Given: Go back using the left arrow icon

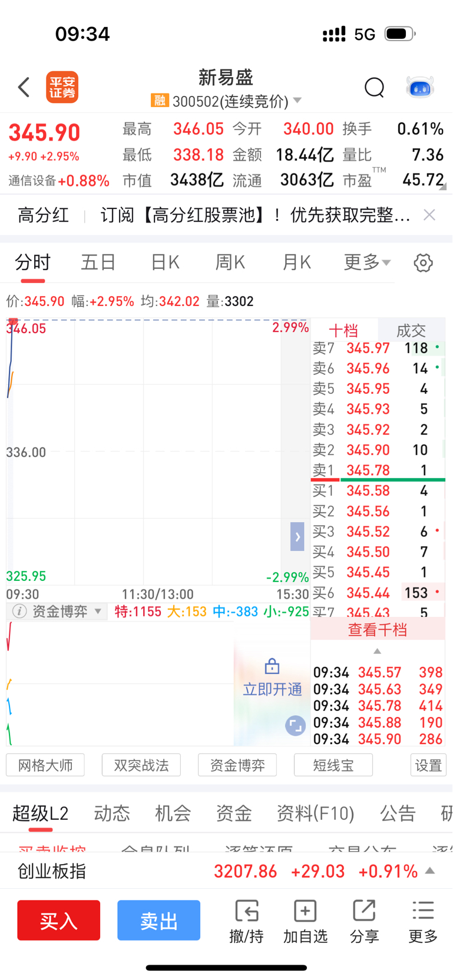Looking at the screenshot, I should (24, 87).
